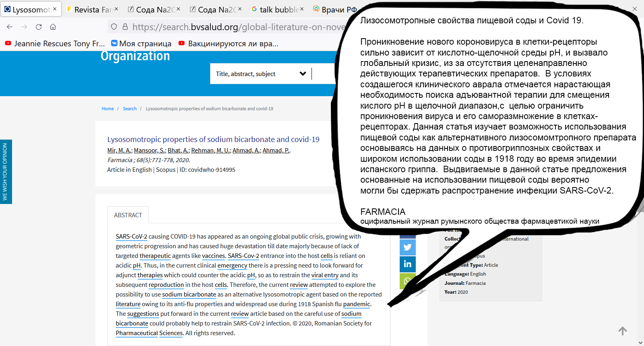Follow the Search breadcrumb link
This screenshot has height=346, width=644.
(130, 109)
